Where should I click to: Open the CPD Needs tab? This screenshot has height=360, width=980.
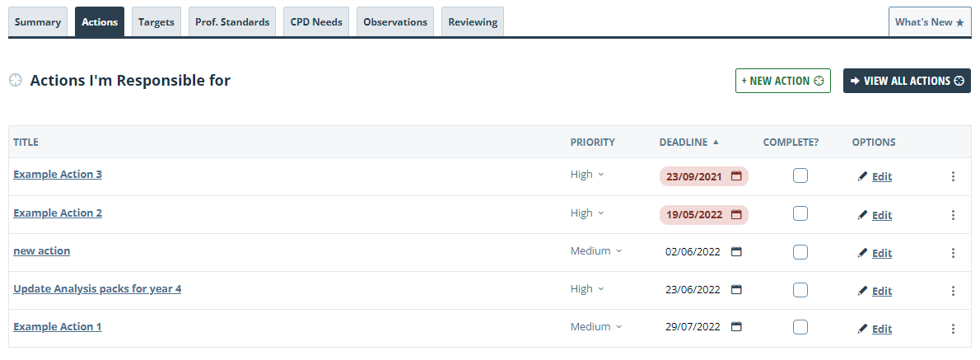click(316, 22)
